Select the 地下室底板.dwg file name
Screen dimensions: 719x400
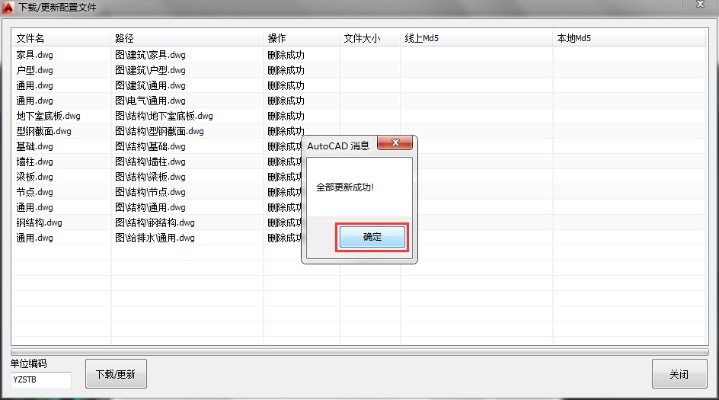tap(49, 116)
